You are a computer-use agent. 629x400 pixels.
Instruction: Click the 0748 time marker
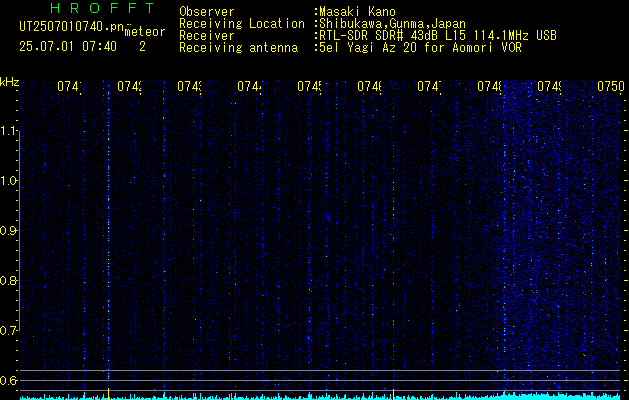[490, 86]
